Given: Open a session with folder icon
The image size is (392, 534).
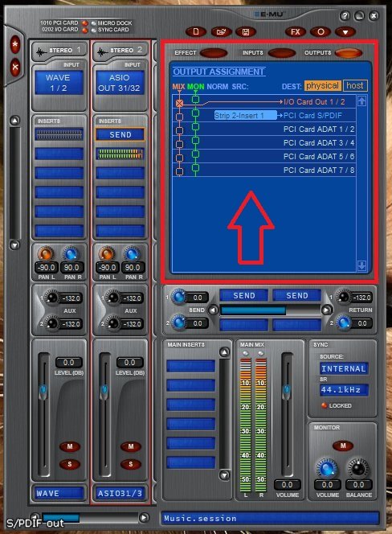Looking at the screenshot, I should pos(221,32).
